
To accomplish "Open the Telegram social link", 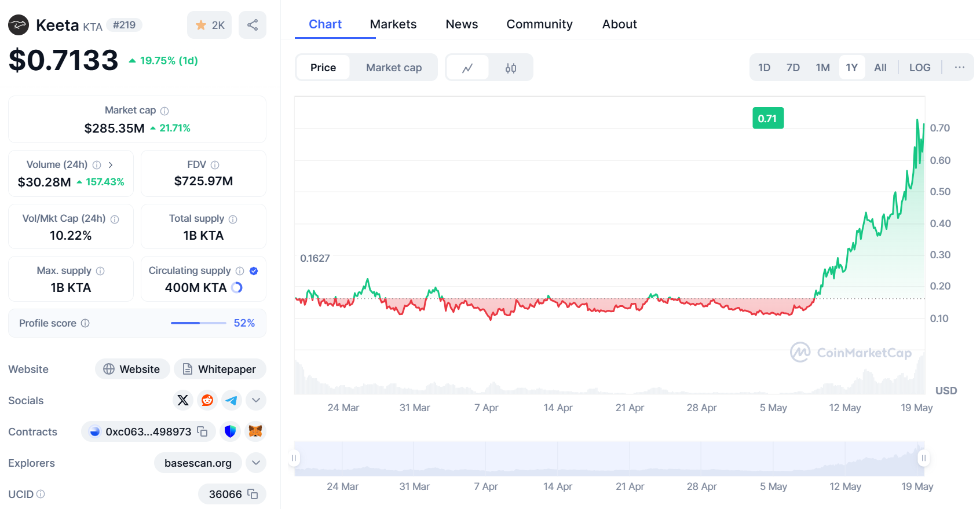I will pyautogui.click(x=231, y=400).
